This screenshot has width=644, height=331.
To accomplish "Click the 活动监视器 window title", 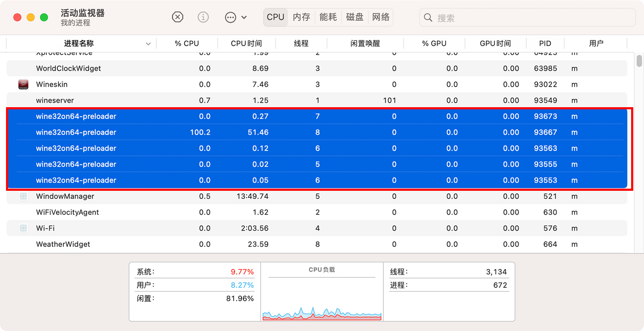I will (82, 13).
